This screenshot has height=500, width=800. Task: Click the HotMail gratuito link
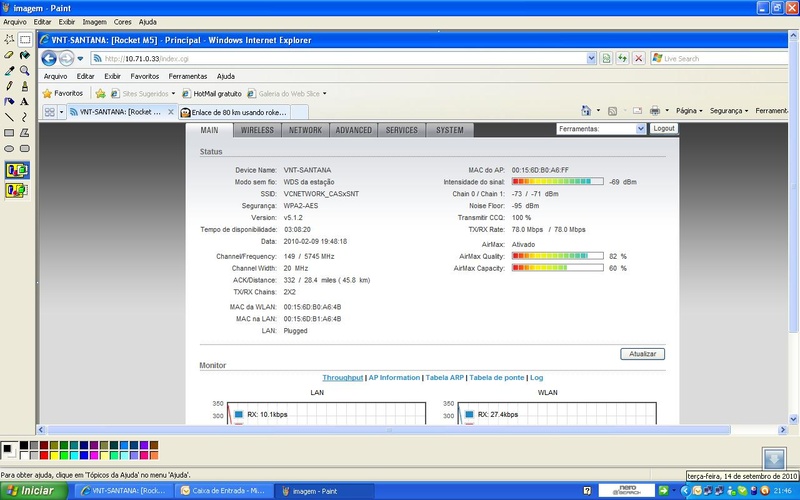[x=212, y=93]
